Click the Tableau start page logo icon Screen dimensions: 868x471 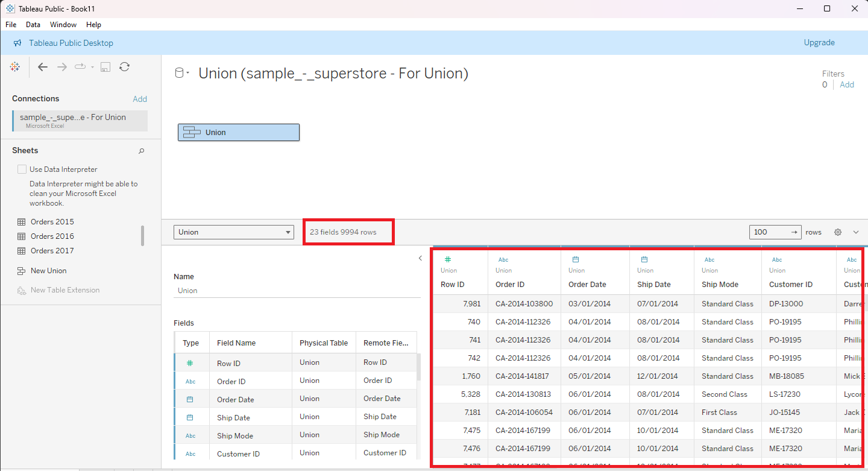[x=15, y=67]
